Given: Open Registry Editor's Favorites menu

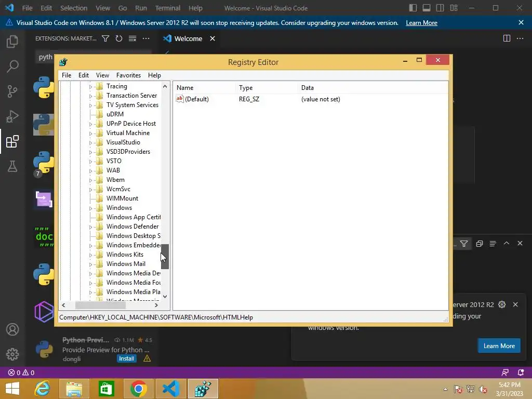Looking at the screenshot, I should (x=128, y=75).
